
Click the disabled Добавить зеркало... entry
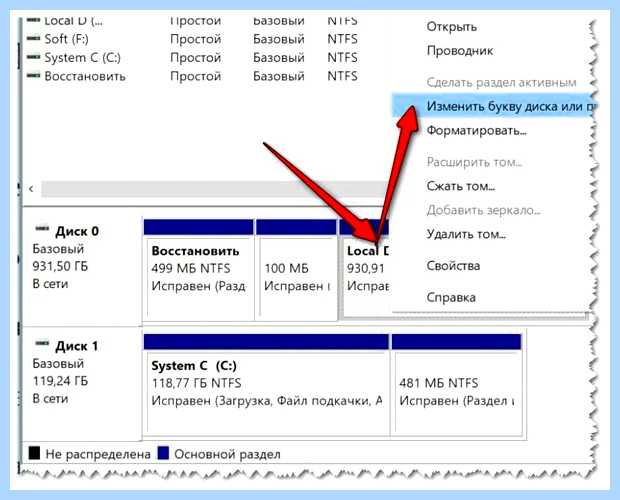pyautogui.click(x=483, y=210)
